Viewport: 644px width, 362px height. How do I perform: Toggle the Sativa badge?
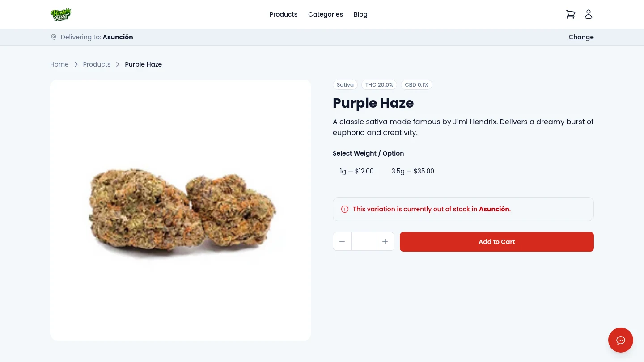pyautogui.click(x=345, y=84)
